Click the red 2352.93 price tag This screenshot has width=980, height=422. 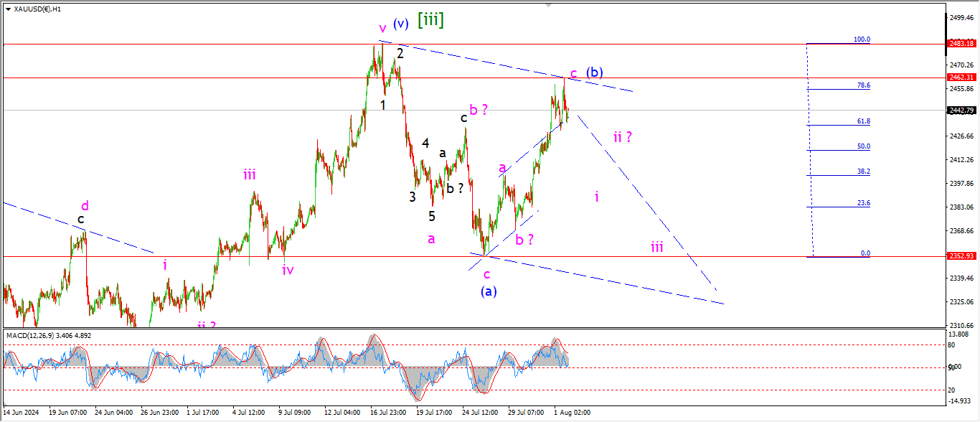coord(963,256)
